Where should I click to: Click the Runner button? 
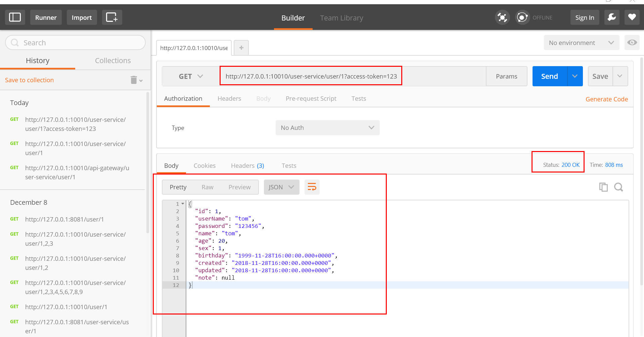tap(46, 17)
